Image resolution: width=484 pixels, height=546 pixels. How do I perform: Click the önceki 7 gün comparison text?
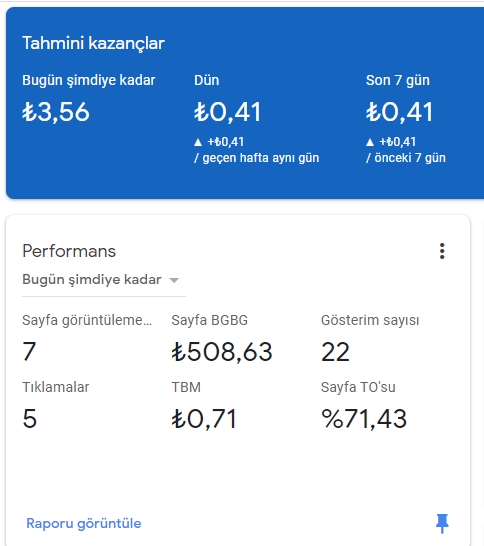coord(406,158)
